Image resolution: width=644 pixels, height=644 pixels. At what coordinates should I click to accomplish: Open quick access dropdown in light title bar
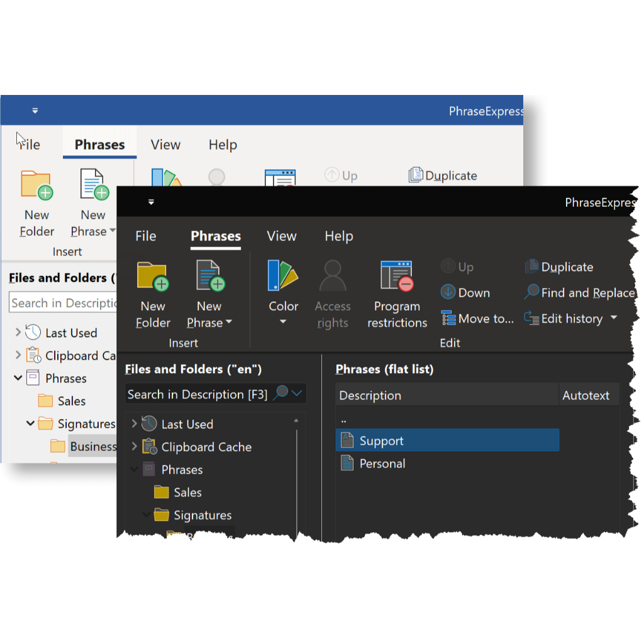[x=35, y=111]
